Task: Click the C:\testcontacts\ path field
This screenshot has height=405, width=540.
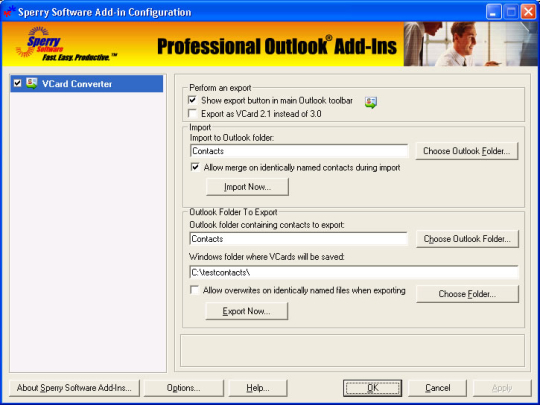Action: pyautogui.click(x=354, y=272)
